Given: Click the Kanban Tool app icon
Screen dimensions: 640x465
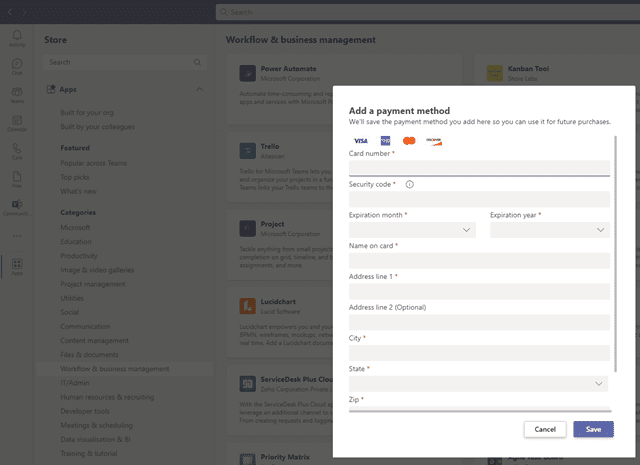Looking at the screenshot, I should [495, 73].
